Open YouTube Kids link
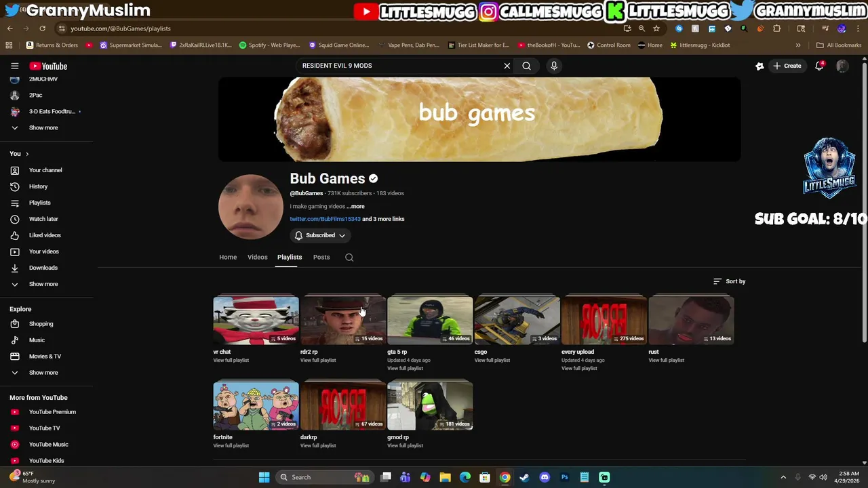This screenshot has width=868, height=488. (46, 461)
